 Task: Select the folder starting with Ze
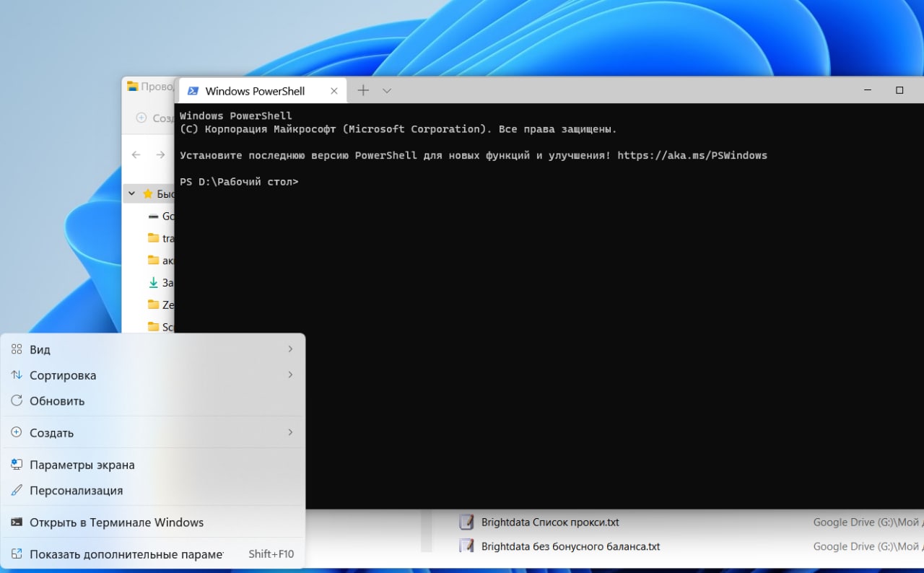(x=161, y=305)
